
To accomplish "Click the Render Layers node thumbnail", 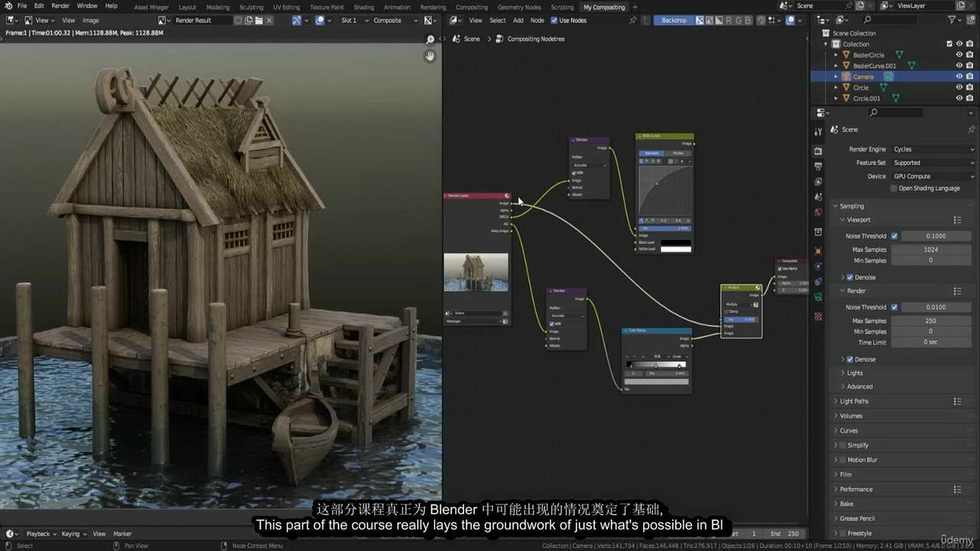I will click(x=475, y=272).
